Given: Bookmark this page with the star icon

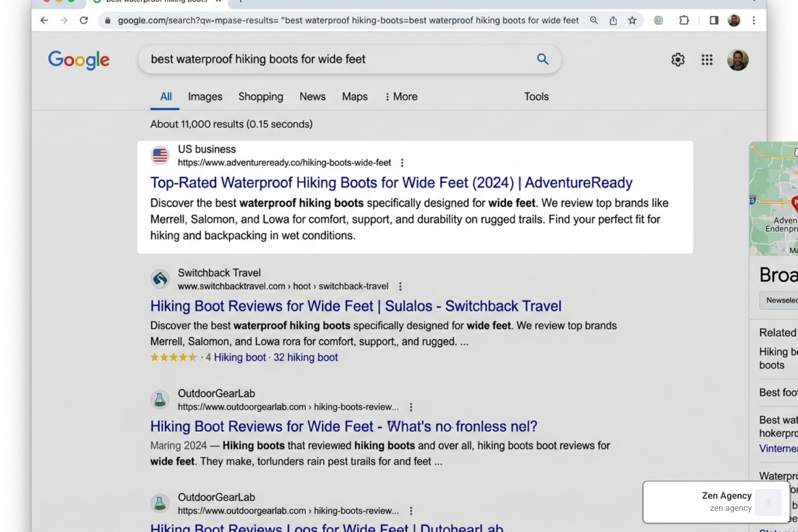Looking at the screenshot, I should tap(632, 20).
